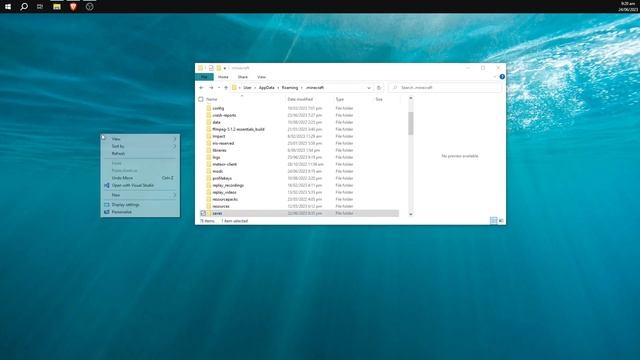Open the quick access toolbar dropdown arrow

(x=225, y=68)
